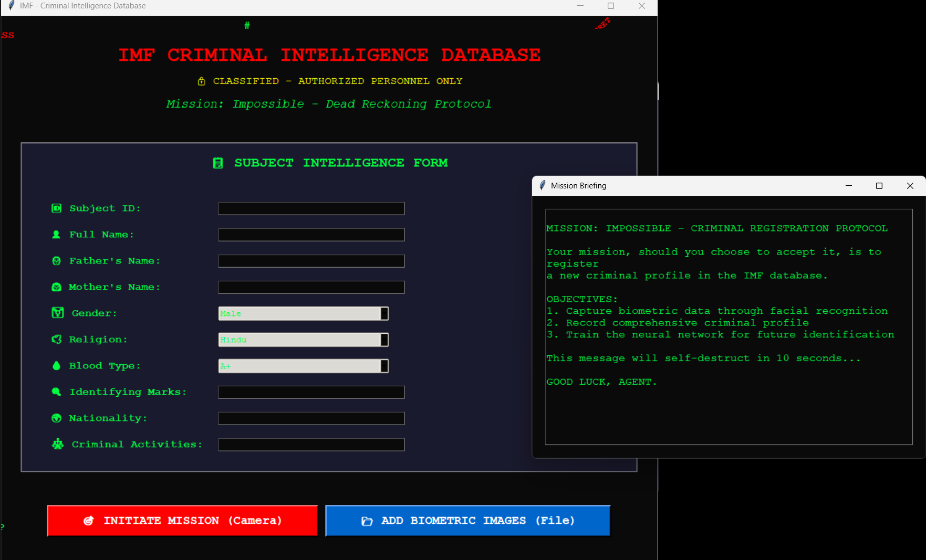The width and height of the screenshot is (926, 560).
Task: Click objective 2 Record comprehensive criminal profile
Action: click(x=678, y=323)
